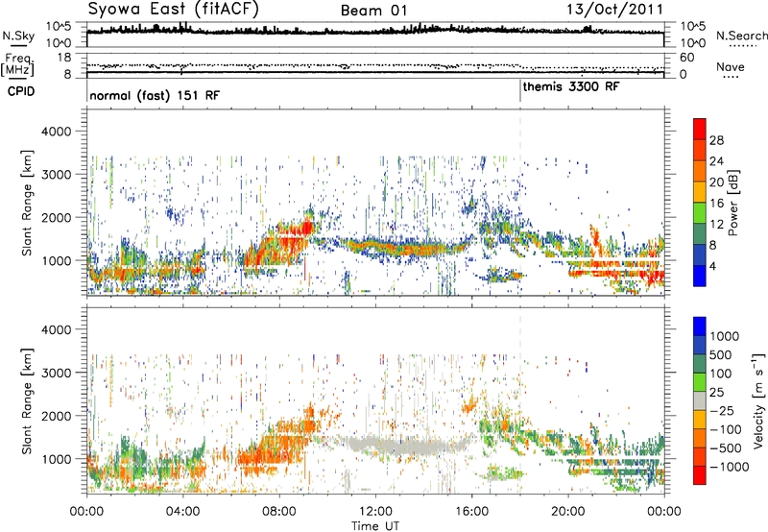Click the 'Beam 01' label
The height and width of the screenshot is (532, 768).
[x=373, y=11]
